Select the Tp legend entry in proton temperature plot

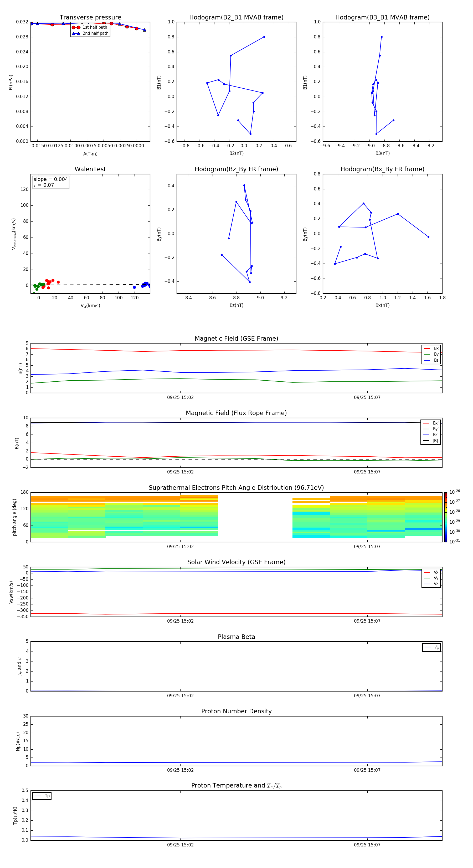coord(42,796)
